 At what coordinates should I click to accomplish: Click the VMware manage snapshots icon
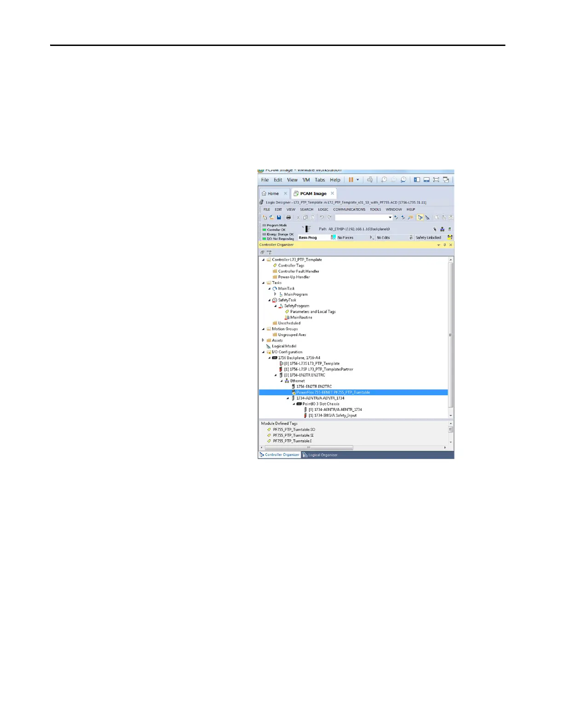(403, 180)
